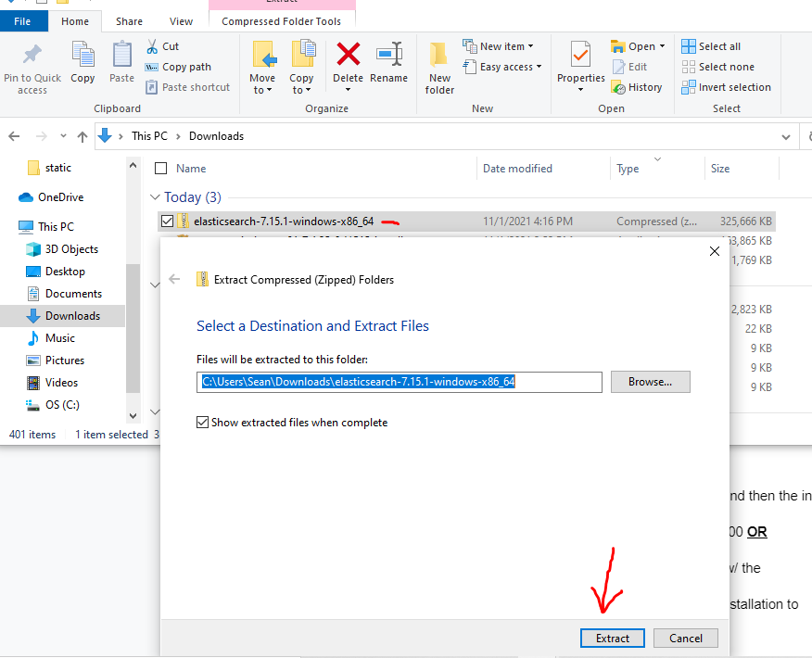812x658 pixels.
Task: Switch to the Home ribbon tab
Action: pos(75,21)
